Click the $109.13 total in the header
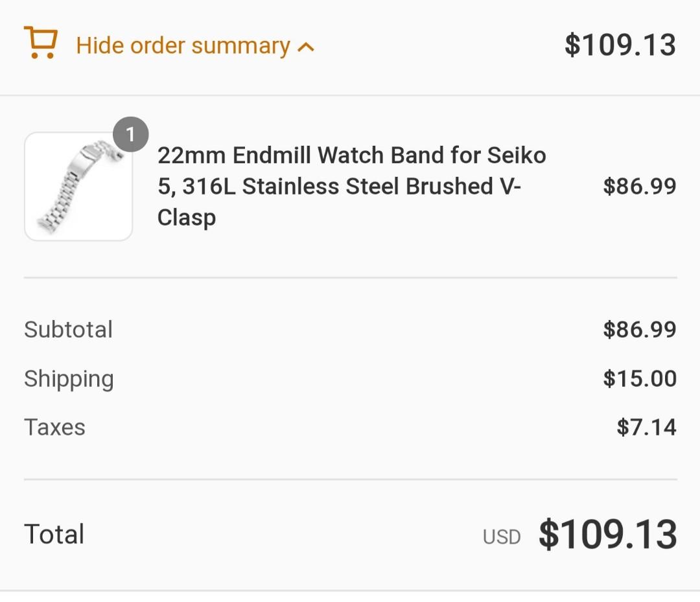Viewport: 700px width, 602px height. point(620,45)
